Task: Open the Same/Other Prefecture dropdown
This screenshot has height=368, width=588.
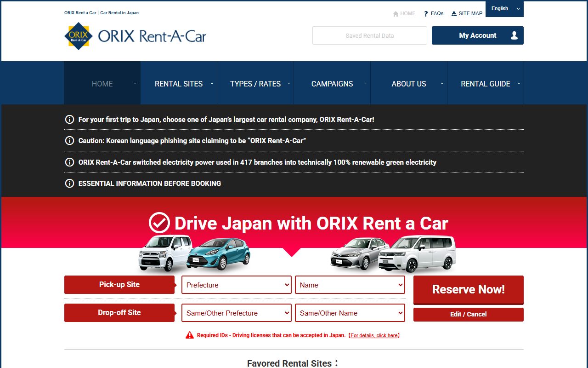Action: click(x=237, y=313)
